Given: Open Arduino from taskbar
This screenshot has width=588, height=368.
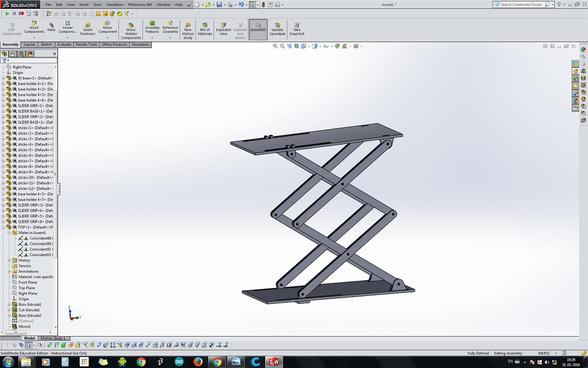Looking at the screenshot, I should pos(179,362).
